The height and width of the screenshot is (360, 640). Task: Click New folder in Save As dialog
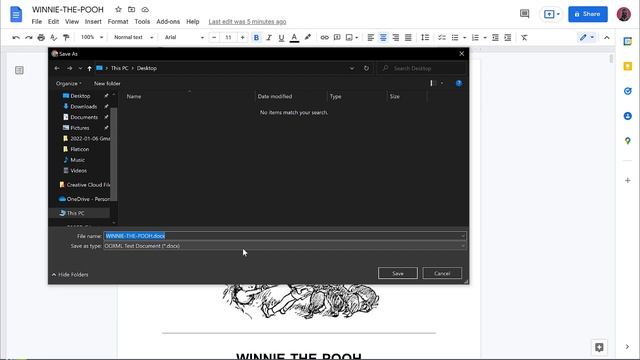coord(107,83)
